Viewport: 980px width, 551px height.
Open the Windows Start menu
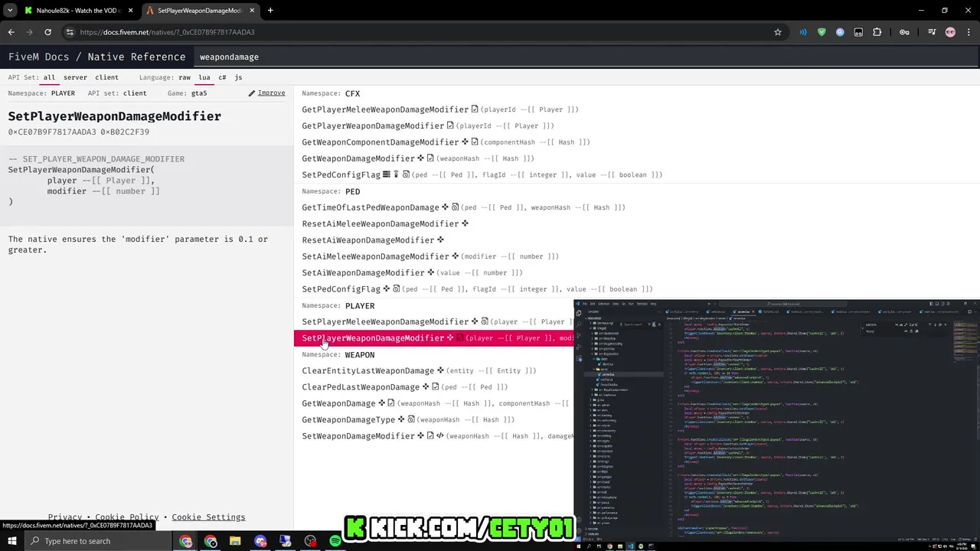coord(11,541)
